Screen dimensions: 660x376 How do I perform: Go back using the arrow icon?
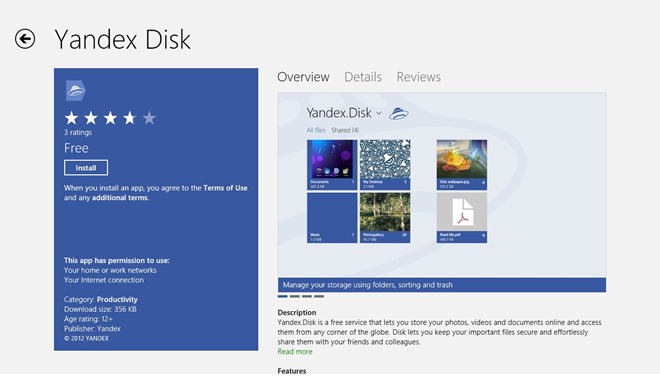click(25, 39)
